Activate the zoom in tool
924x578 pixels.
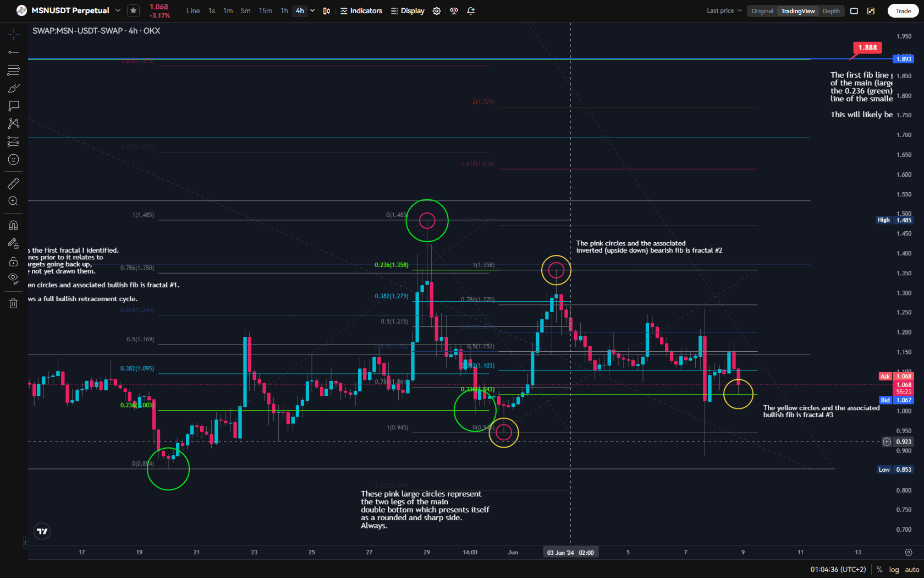[x=14, y=201]
